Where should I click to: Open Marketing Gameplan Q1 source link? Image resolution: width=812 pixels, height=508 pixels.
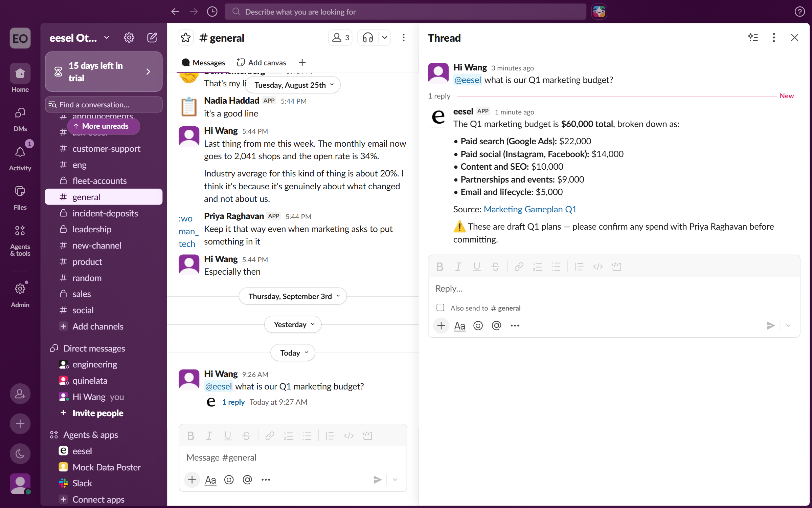[530, 209]
